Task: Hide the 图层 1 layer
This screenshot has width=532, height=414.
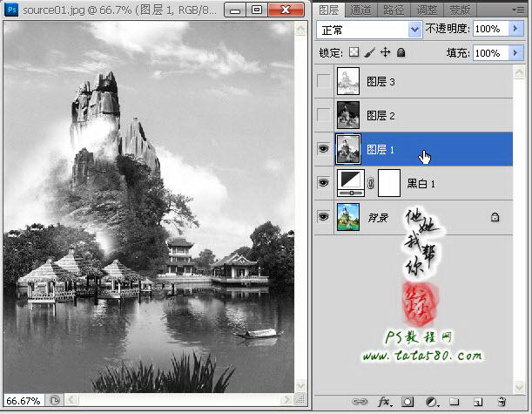Action: [x=324, y=149]
